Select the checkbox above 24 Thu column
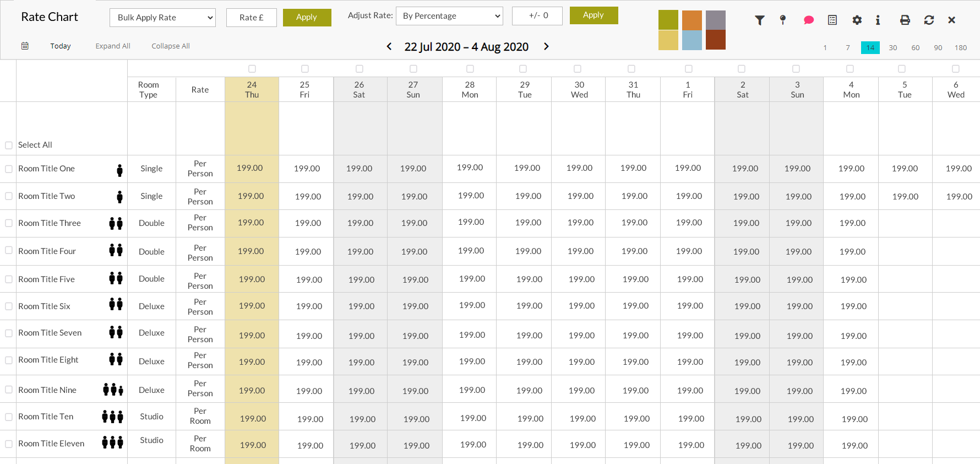Screen dimensions: 980x464 [252, 69]
